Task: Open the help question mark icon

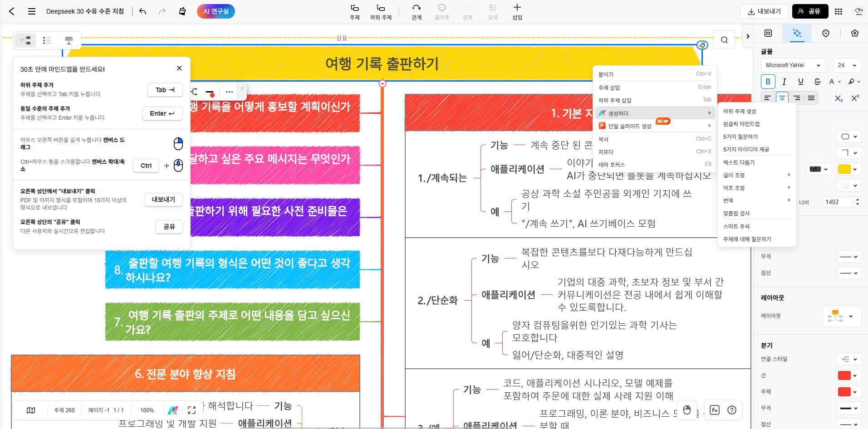Action: click(732, 410)
